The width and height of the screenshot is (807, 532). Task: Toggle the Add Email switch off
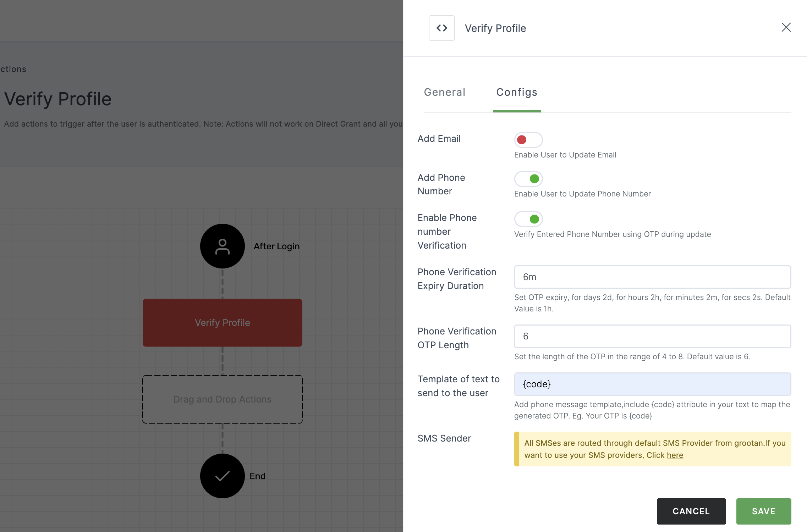[528, 139]
